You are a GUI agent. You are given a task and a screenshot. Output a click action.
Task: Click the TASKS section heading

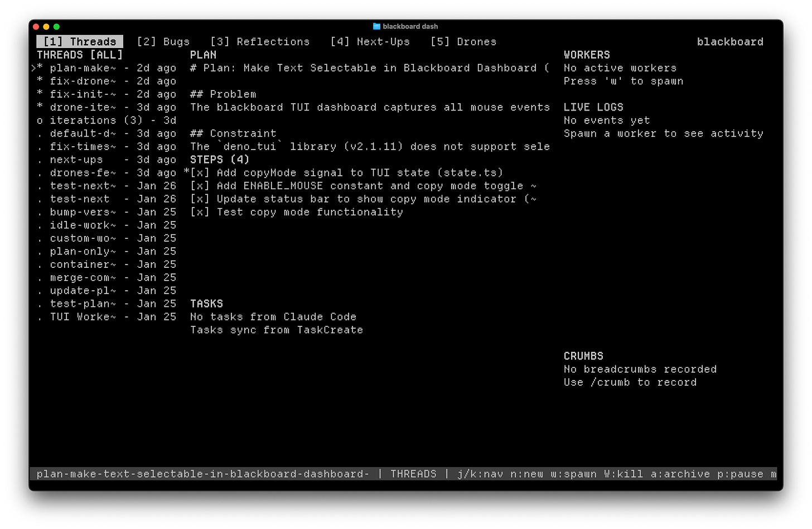pyautogui.click(x=206, y=304)
